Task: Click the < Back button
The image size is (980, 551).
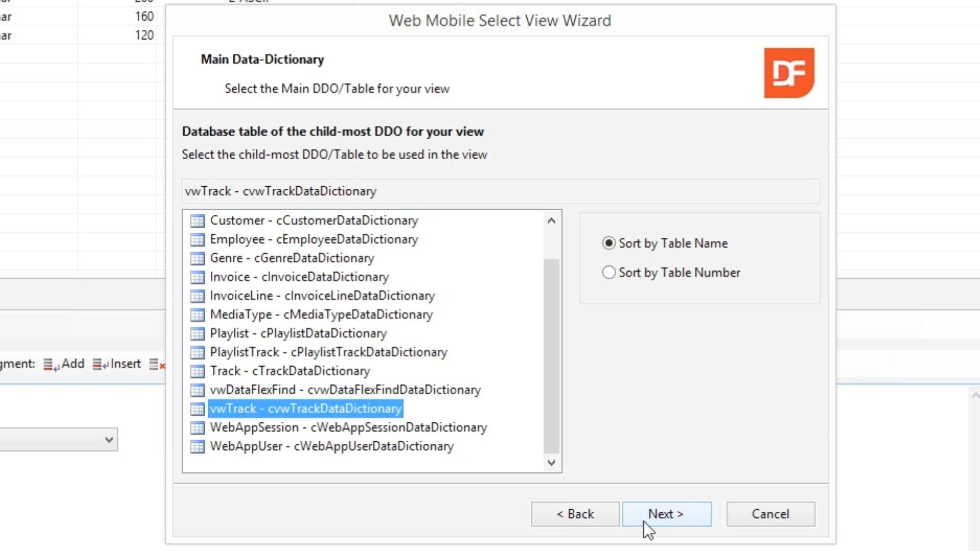Action: [575, 514]
